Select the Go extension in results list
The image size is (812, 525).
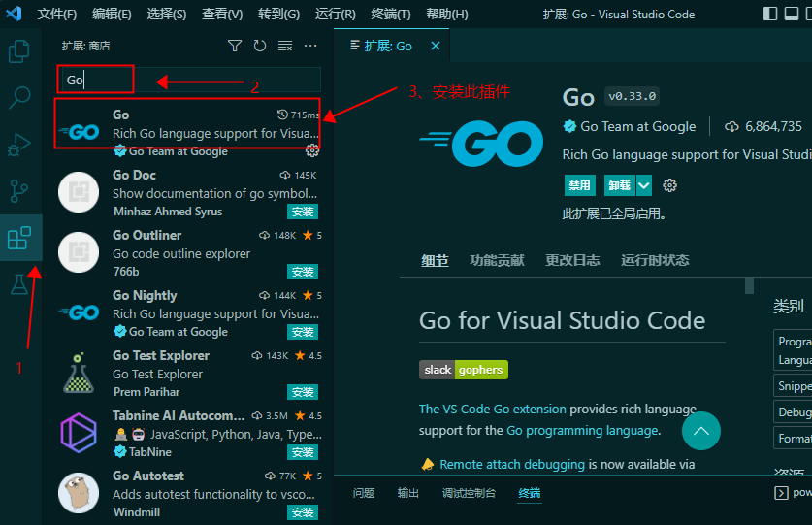(187, 132)
